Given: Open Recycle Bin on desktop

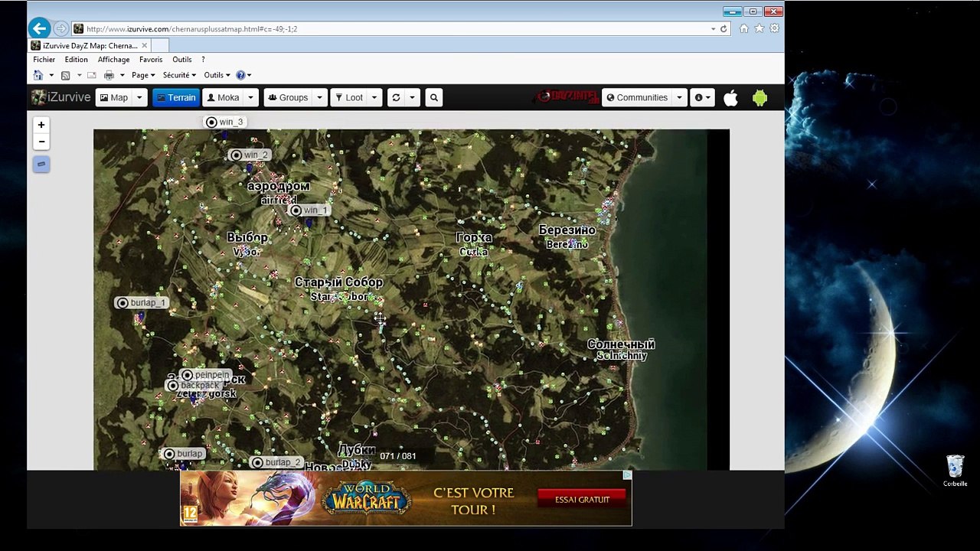Looking at the screenshot, I should click(955, 470).
